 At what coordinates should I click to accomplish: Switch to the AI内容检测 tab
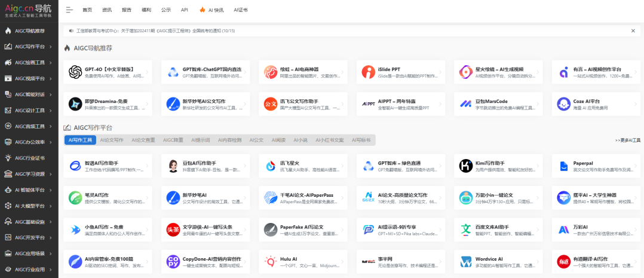(229, 140)
